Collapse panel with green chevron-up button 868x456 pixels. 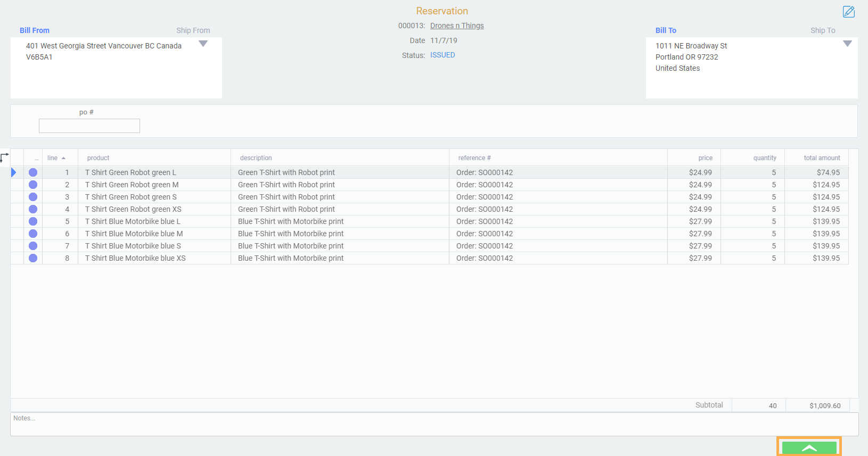[x=809, y=447]
